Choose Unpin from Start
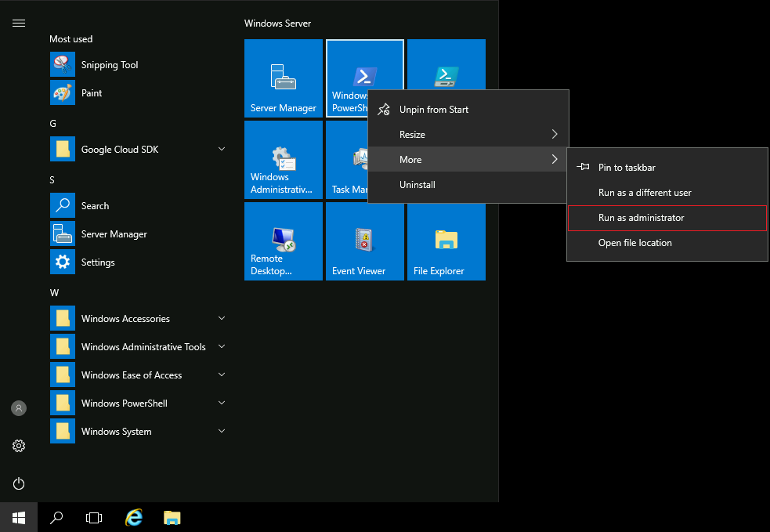770x532 pixels. [432, 109]
